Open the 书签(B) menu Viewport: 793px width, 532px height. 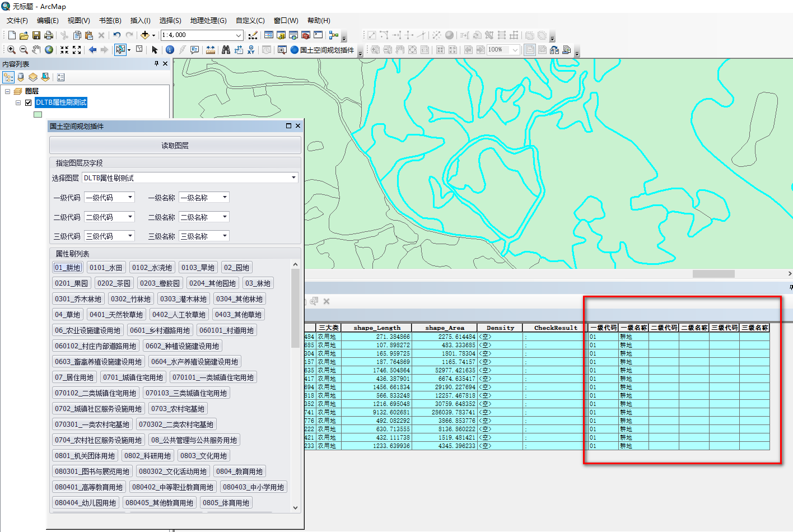tap(110, 21)
